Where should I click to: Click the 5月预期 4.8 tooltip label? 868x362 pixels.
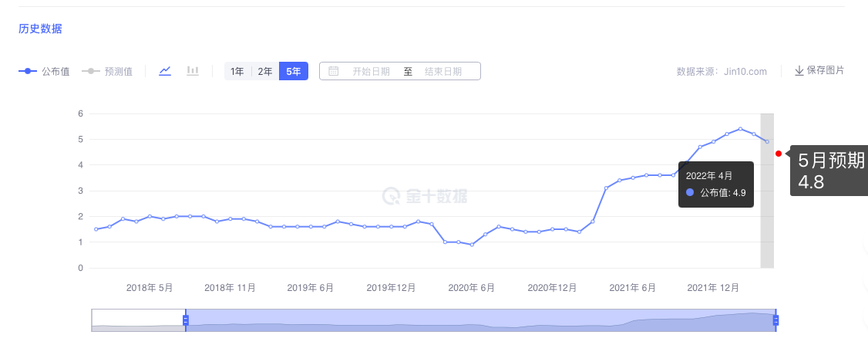[x=831, y=171]
